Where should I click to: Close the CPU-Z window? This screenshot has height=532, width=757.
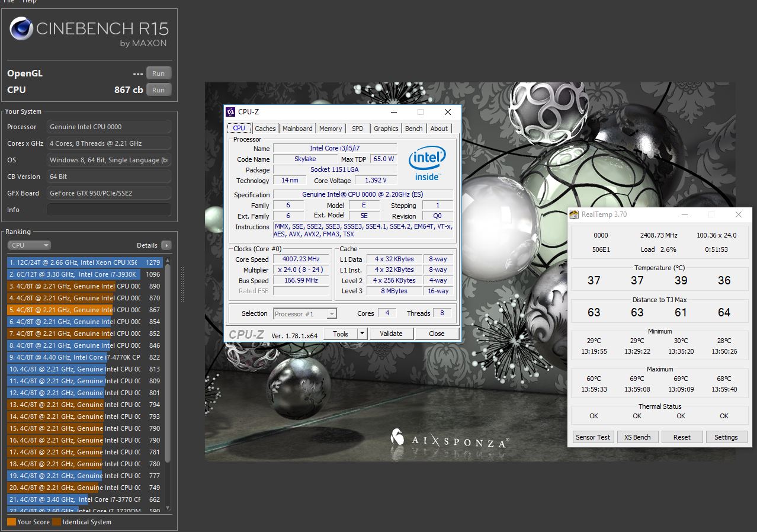[x=448, y=112]
